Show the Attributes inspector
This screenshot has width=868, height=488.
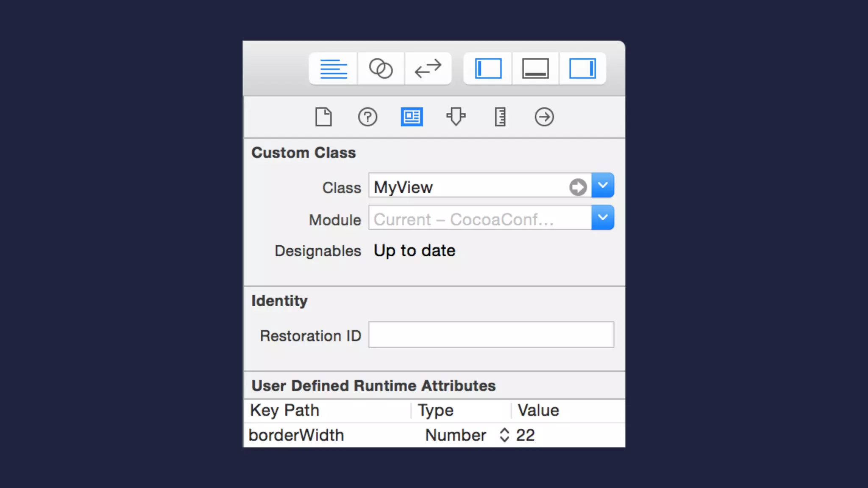[456, 117]
